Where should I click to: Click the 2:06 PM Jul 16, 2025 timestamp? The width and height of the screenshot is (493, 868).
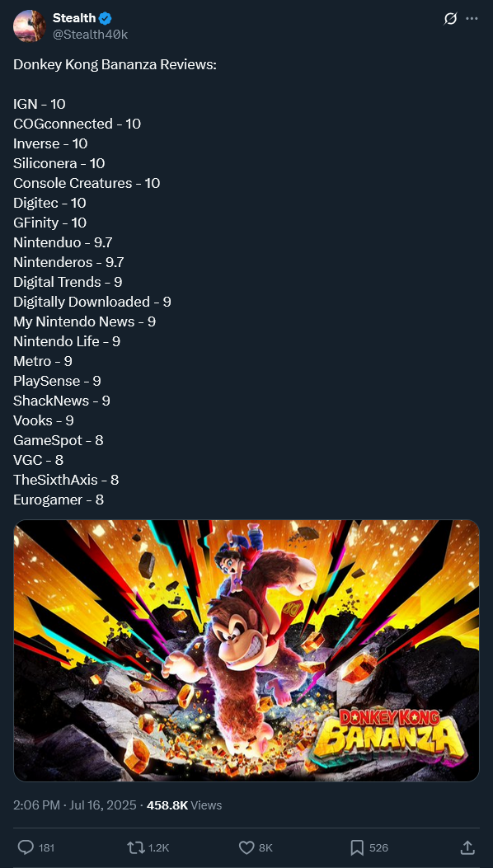75,805
